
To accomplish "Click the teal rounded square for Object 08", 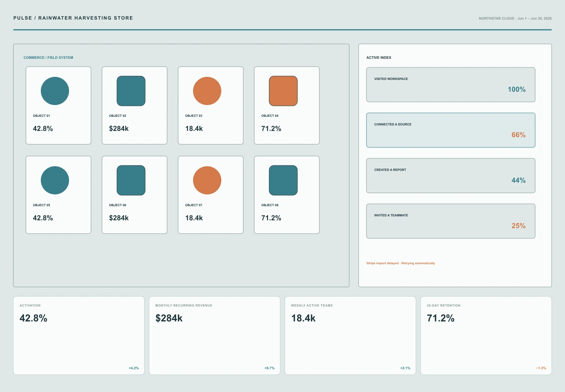I will [283, 180].
